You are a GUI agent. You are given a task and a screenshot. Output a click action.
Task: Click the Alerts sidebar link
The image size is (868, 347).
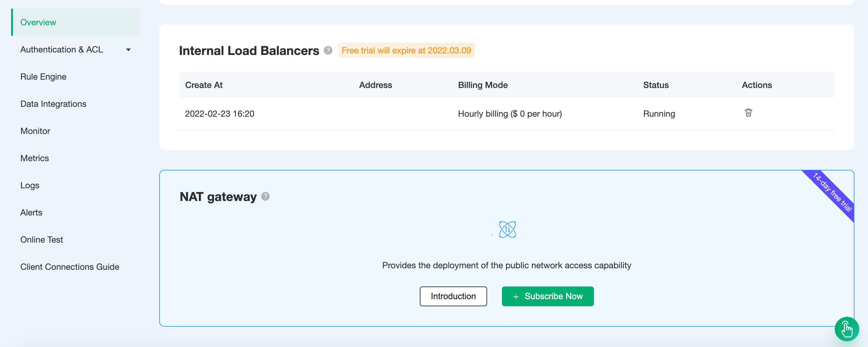click(31, 212)
